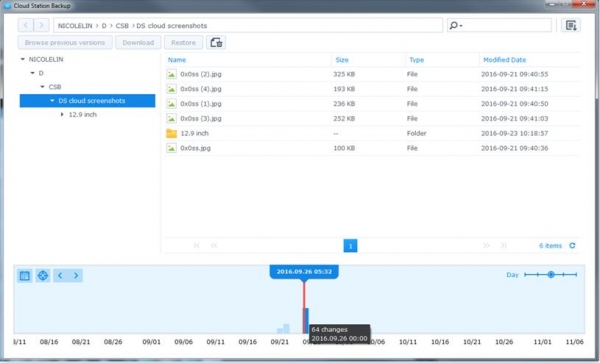Sort by Modified Date column header
The height and width of the screenshot is (363, 600).
click(x=504, y=60)
